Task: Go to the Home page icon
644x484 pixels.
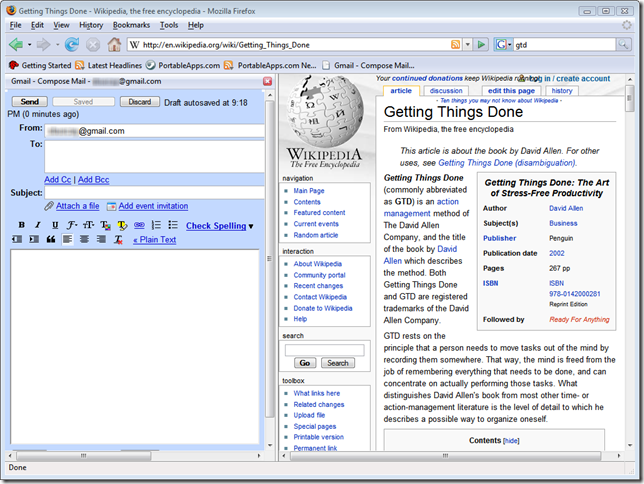Action: tap(114, 44)
